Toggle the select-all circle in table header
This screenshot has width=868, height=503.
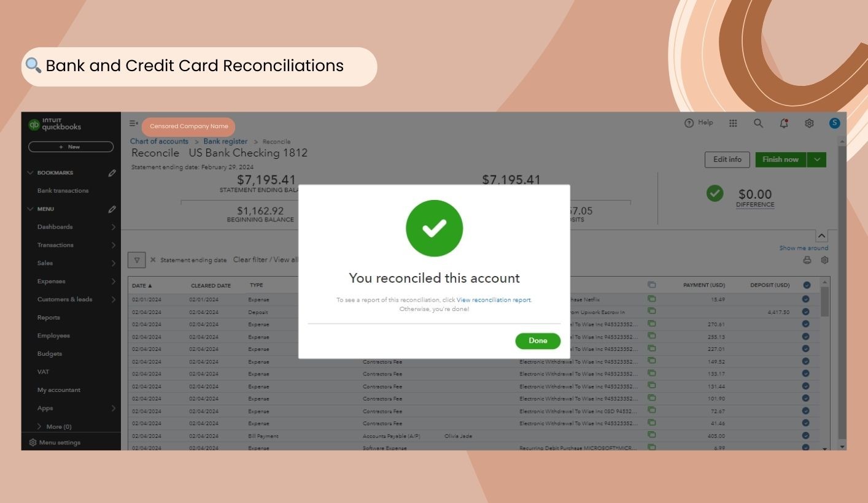click(806, 285)
